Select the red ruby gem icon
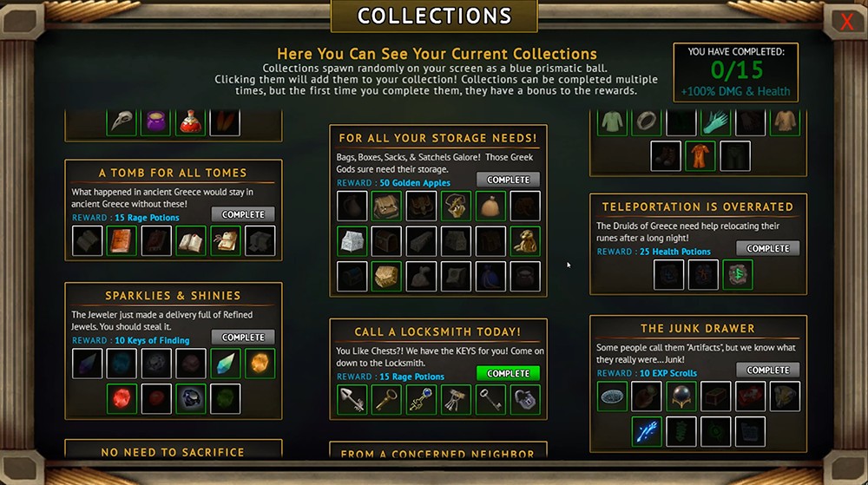Viewport: 868px width, 485px height. (122, 398)
